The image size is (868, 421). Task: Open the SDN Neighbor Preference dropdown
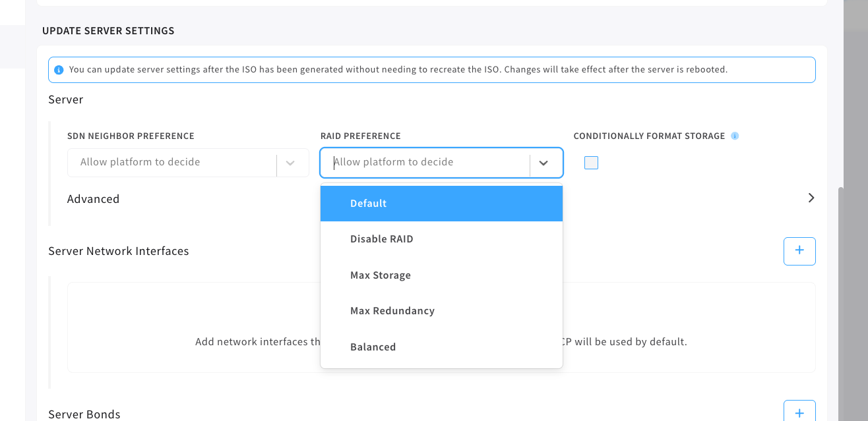coord(171,163)
